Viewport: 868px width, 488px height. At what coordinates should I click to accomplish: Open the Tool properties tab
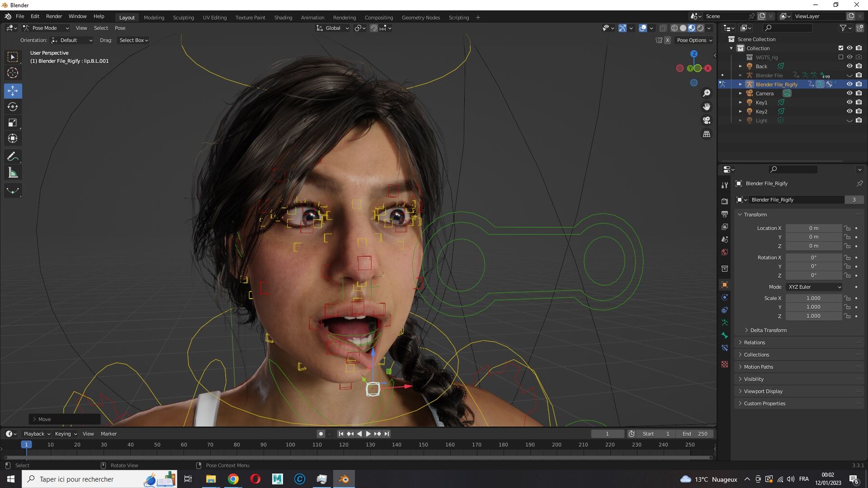coord(724,185)
